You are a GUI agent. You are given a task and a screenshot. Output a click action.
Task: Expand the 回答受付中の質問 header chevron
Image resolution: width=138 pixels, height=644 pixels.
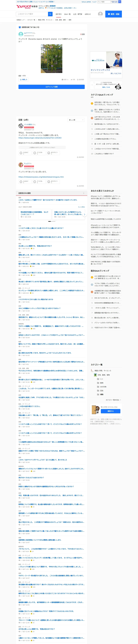coord(84,193)
